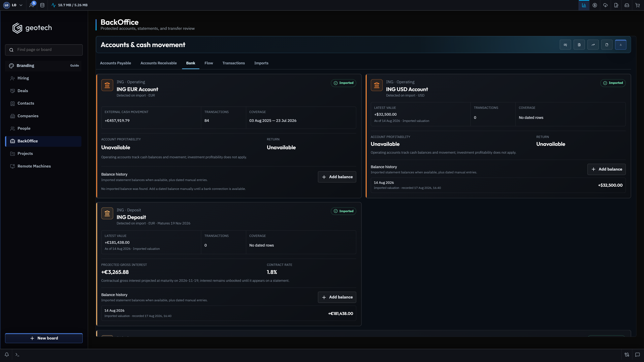Image resolution: width=644 pixels, height=362 pixels.
Task: Open the notifications bell icon
Action: (7, 355)
